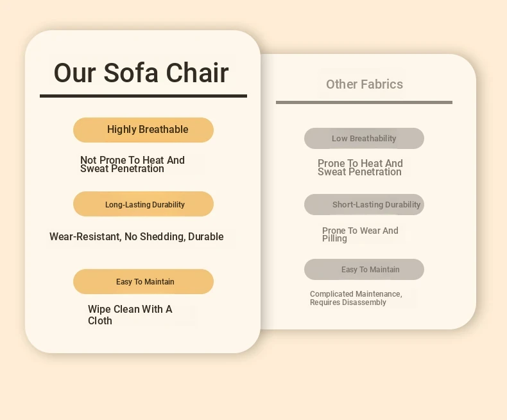The width and height of the screenshot is (507, 420).
Task: Select Prone To Wear And Pilling text
Action: click(360, 234)
